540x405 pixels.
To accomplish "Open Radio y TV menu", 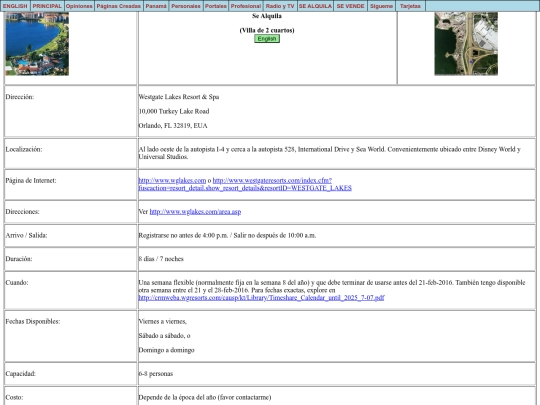I will (280, 6).
